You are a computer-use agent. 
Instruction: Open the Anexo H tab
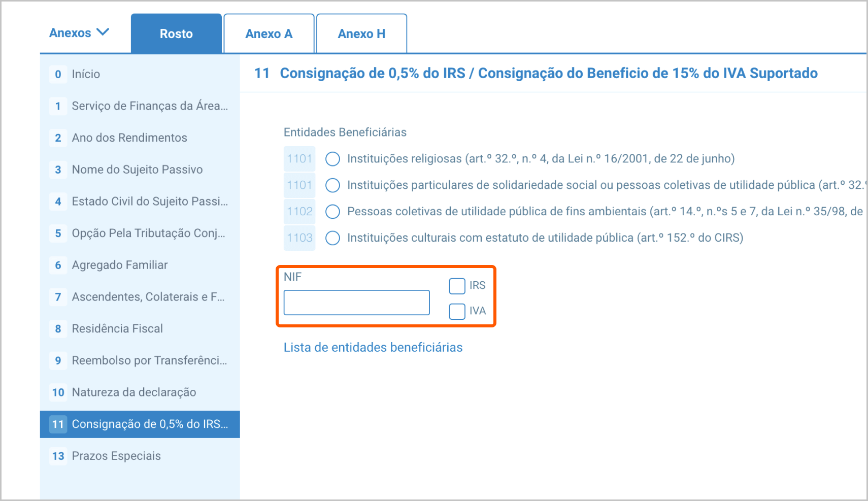point(361,34)
